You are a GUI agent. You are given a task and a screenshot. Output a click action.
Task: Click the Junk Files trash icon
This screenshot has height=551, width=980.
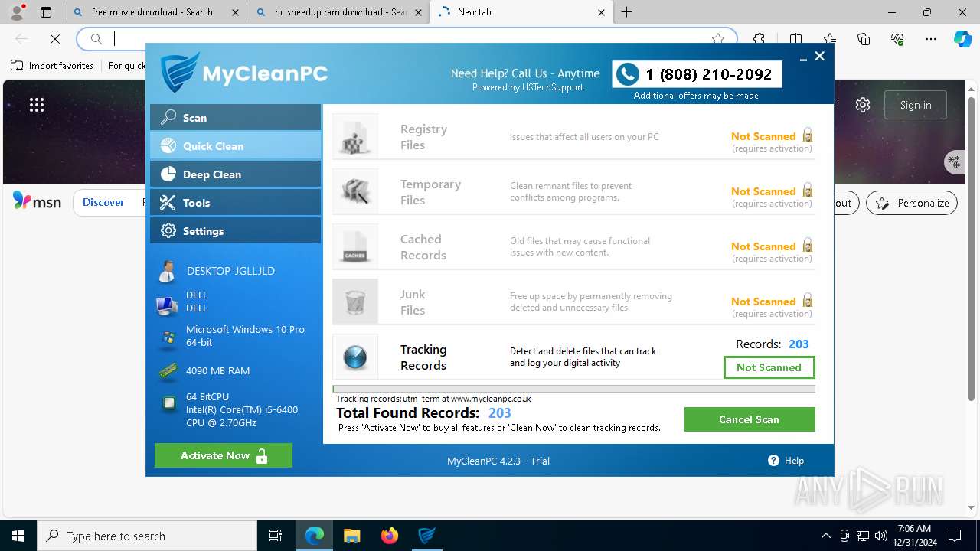pyautogui.click(x=355, y=302)
